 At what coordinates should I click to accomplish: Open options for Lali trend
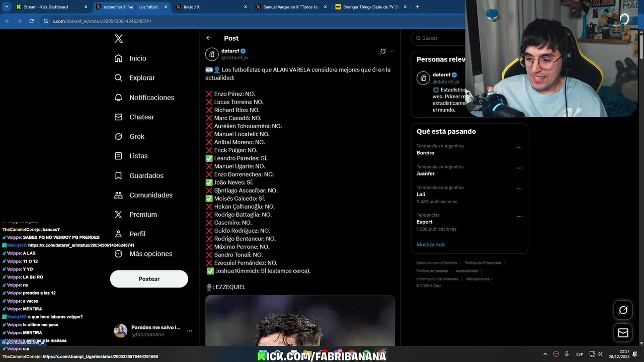click(x=519, y=189)
